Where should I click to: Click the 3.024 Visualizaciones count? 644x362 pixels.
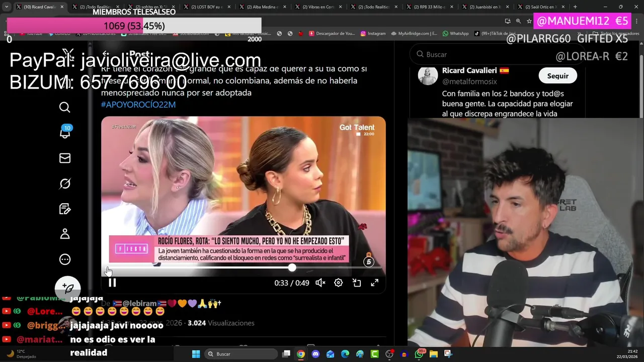(221, 323)
